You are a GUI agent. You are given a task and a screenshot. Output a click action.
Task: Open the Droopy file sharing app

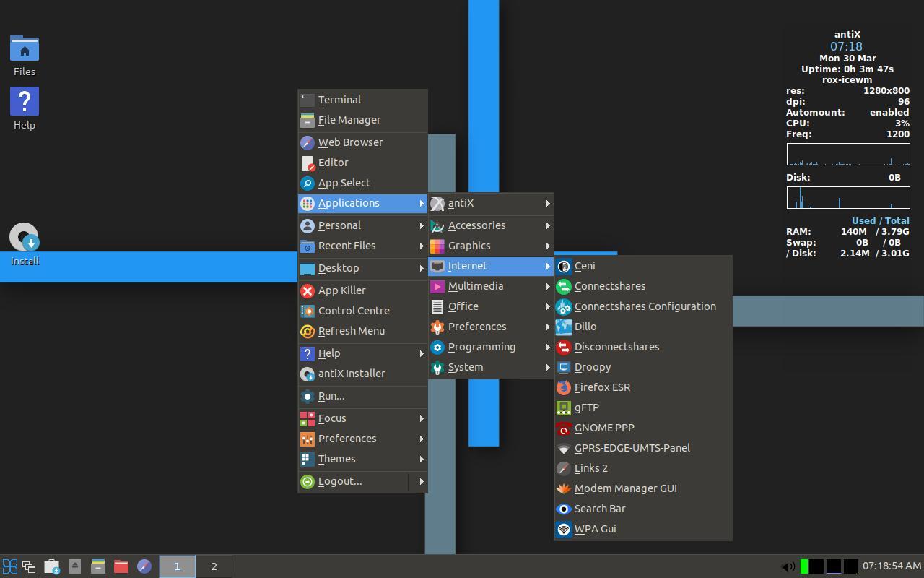[x=643, y=367]
